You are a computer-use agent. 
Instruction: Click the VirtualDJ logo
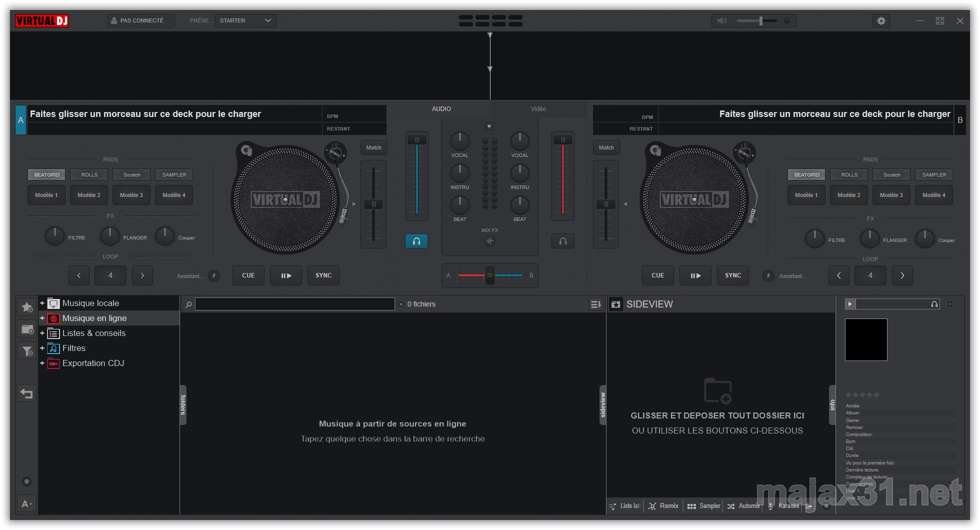click(42, 20)
